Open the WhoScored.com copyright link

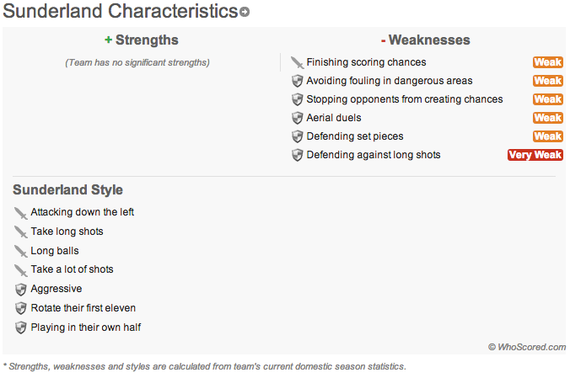[527, 347]
